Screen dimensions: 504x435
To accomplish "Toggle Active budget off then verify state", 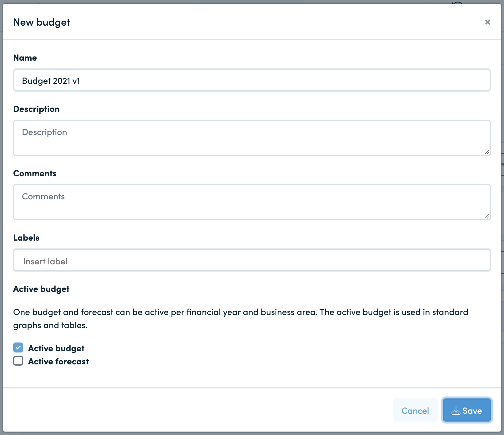I will pos(18,348).
